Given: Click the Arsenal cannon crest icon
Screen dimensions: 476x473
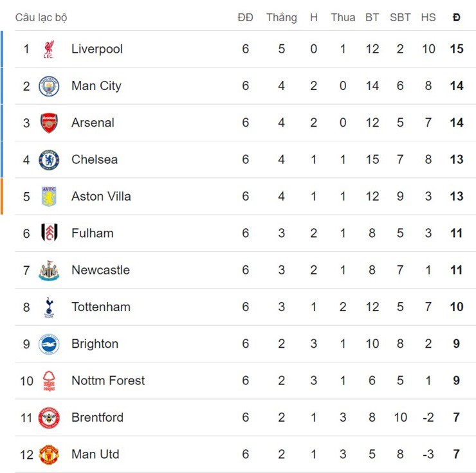Looking at the screenshot, I should pyautogui.click(x=49, y=123).
